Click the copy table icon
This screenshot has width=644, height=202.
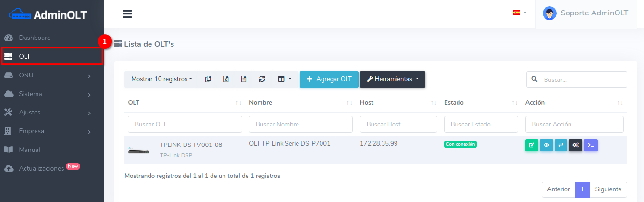[x=208, y=79]
